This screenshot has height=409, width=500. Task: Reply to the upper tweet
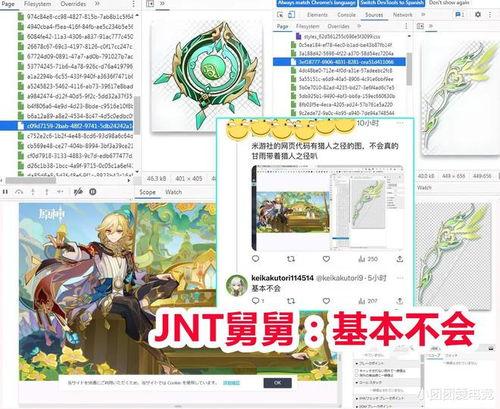[x=256, y=258]
